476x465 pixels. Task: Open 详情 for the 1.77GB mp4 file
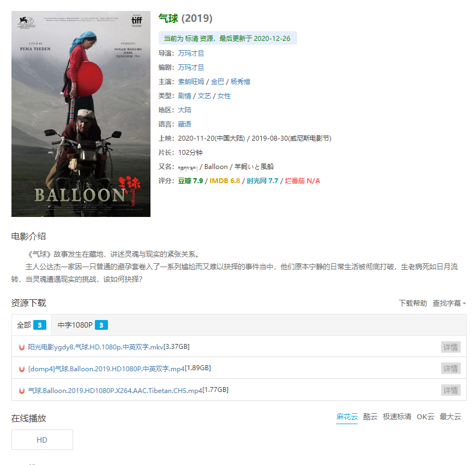click(x=450, y=390)
